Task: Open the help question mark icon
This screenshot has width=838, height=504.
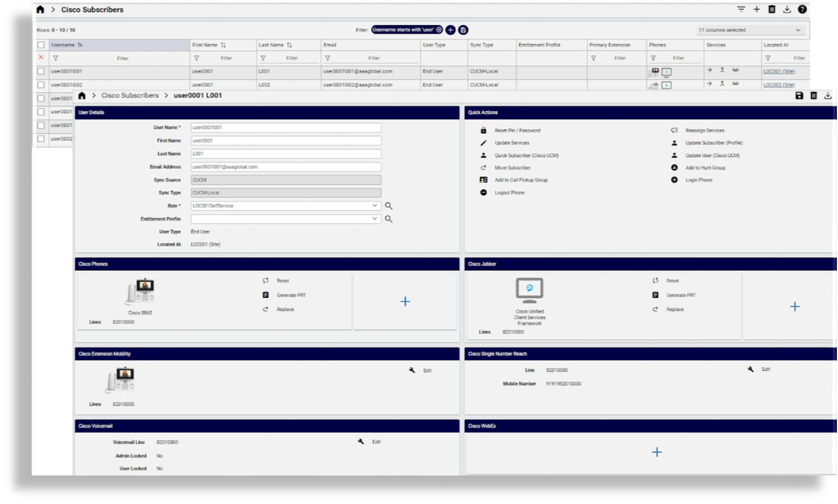Action: point(802,10)
